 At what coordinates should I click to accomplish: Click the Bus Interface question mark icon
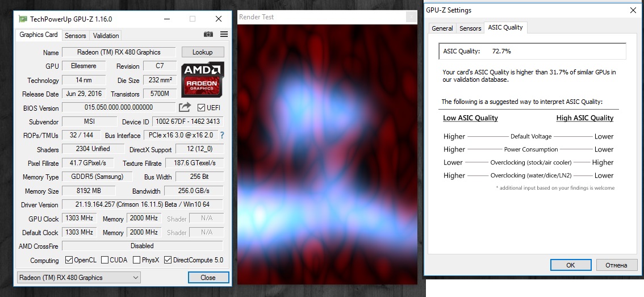222,135
